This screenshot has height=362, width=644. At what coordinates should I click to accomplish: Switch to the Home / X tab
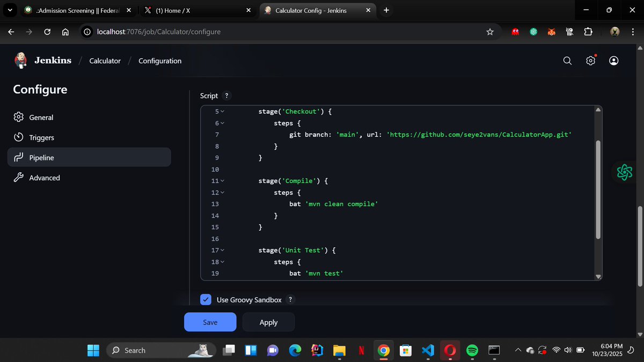tap(196, 10)
